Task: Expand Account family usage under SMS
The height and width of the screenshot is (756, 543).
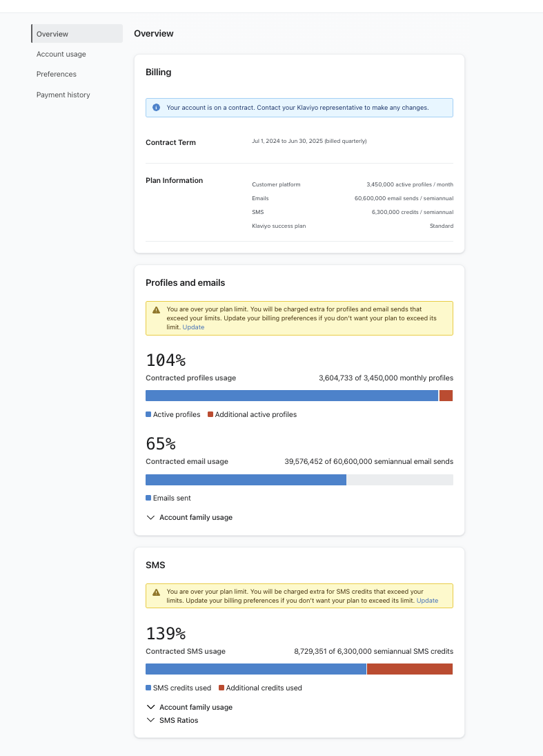Action: [190, 707]
